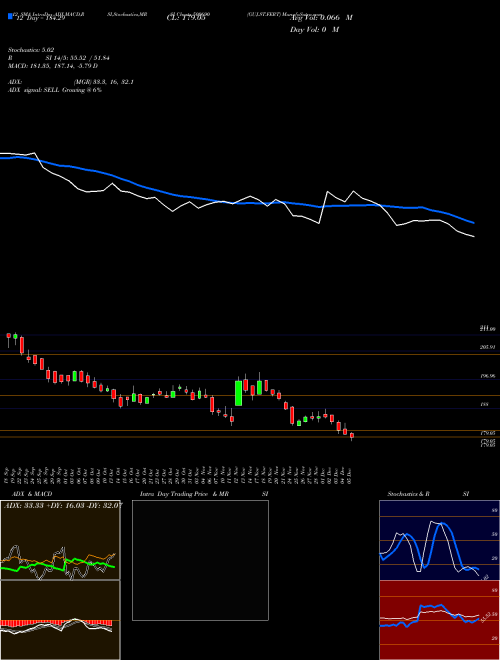
Task: Click the '12 Day = 184.29' label
Action: (39, 18)
